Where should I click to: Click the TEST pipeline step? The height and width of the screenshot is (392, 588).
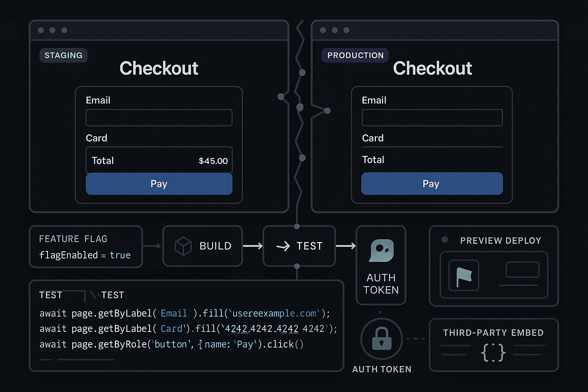click(299, 246)
